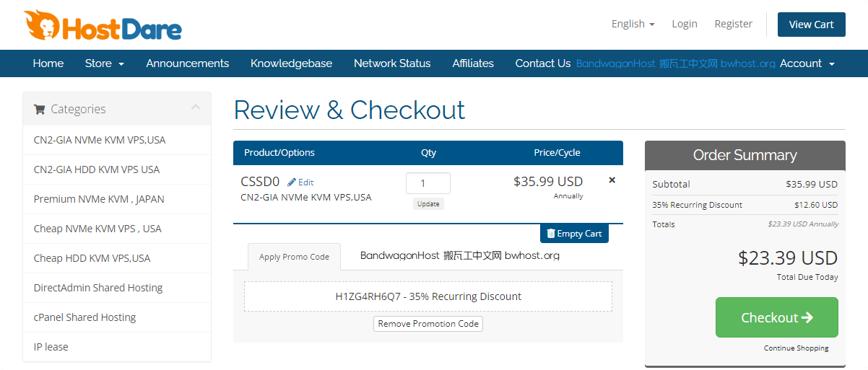Screen dimensions: 868x370
Task: Select CN2-GIA NVMe KVM VPS,USA category
Action: (x=117, y=140)
